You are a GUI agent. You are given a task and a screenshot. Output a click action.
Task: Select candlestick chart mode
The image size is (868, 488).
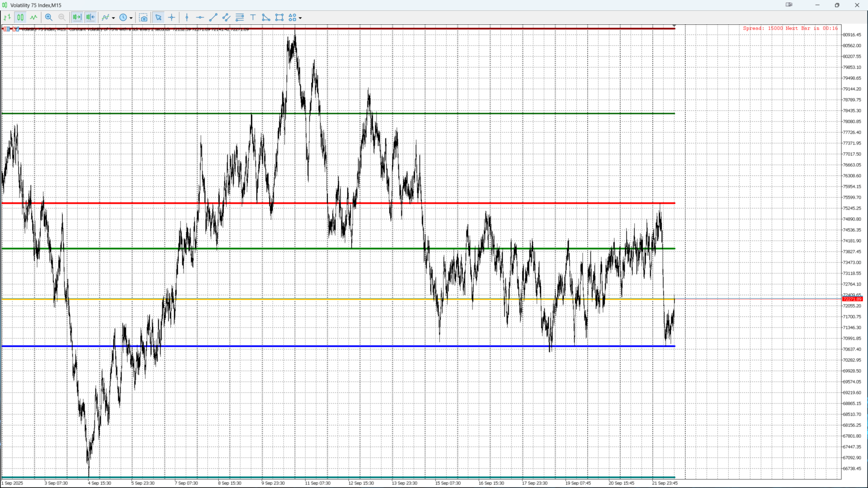(20, 18)
